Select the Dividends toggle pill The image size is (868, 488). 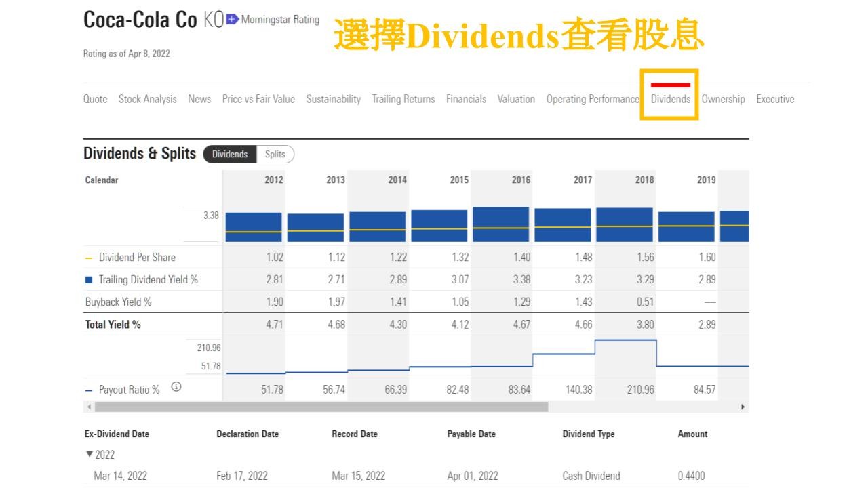click(x=230, y=154)
